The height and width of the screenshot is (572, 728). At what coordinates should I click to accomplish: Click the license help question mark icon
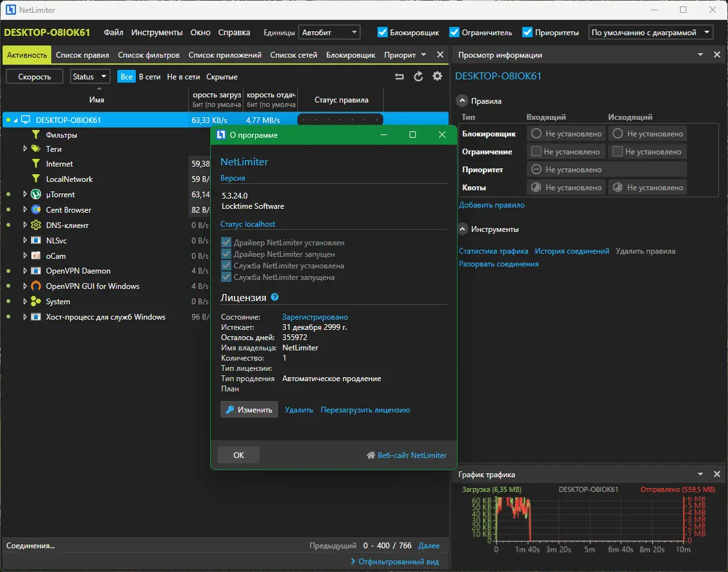275,297
